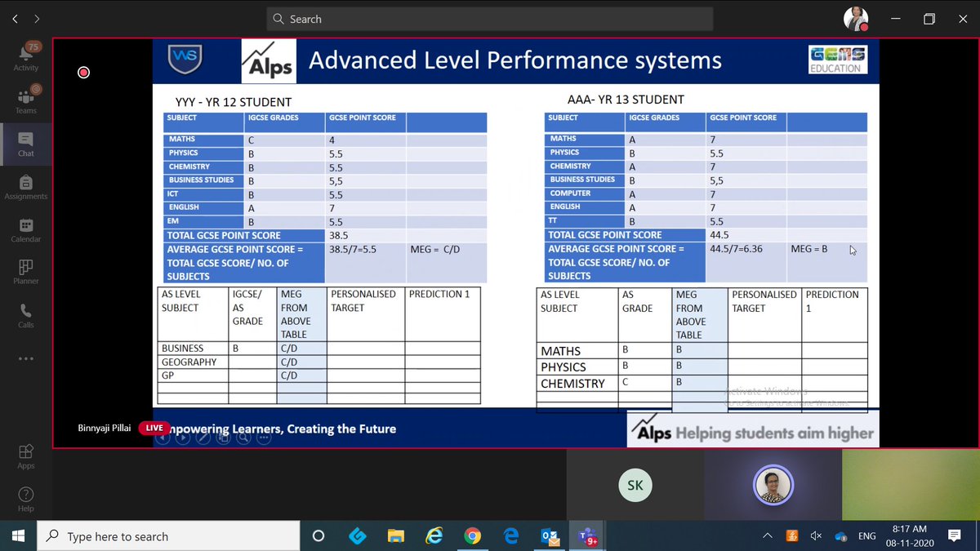
Task: Select the annotation pen in presentation toolbar
Action: pyautogui.click(x=202, y=438)
